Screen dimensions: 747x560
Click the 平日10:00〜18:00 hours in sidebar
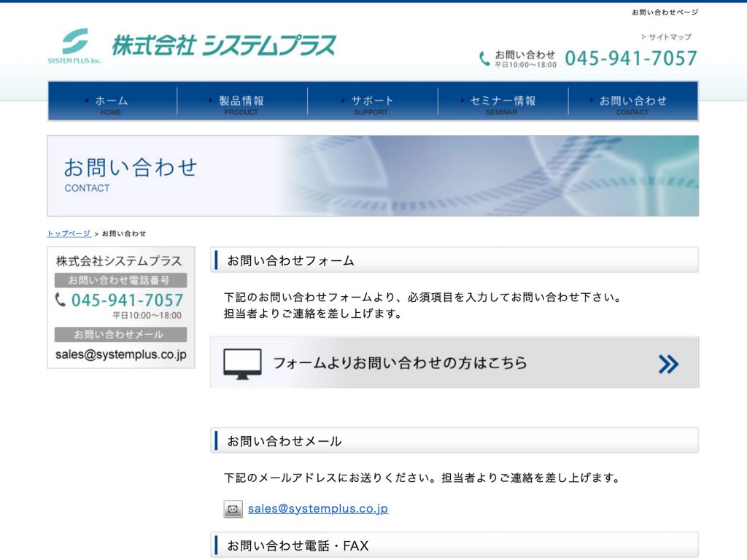pos(147,315)
